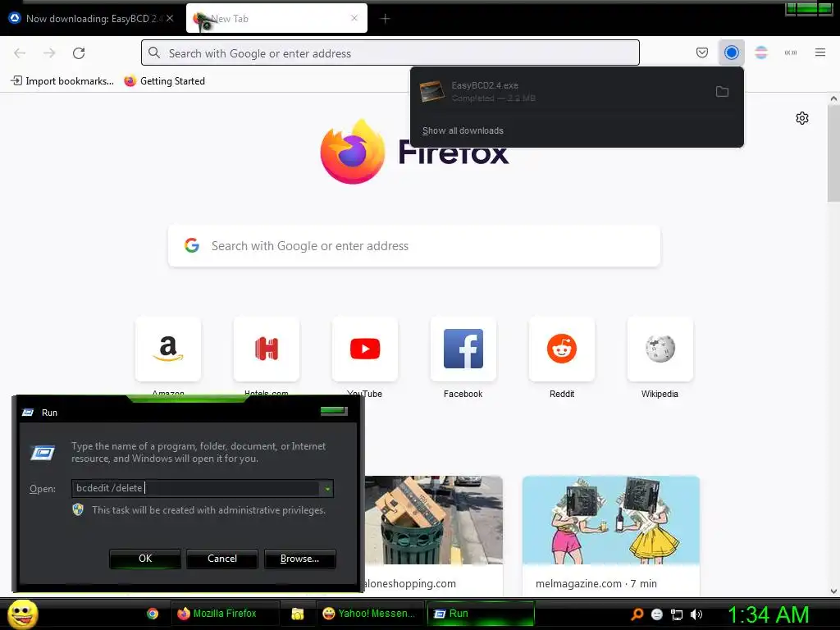Select the New Tab tab
840x630 pixels.
tap(276, 18)
